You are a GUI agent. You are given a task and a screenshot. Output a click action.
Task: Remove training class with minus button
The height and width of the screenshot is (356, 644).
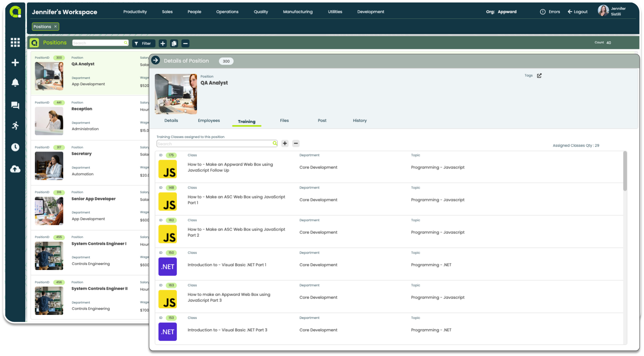pos(296,143)
